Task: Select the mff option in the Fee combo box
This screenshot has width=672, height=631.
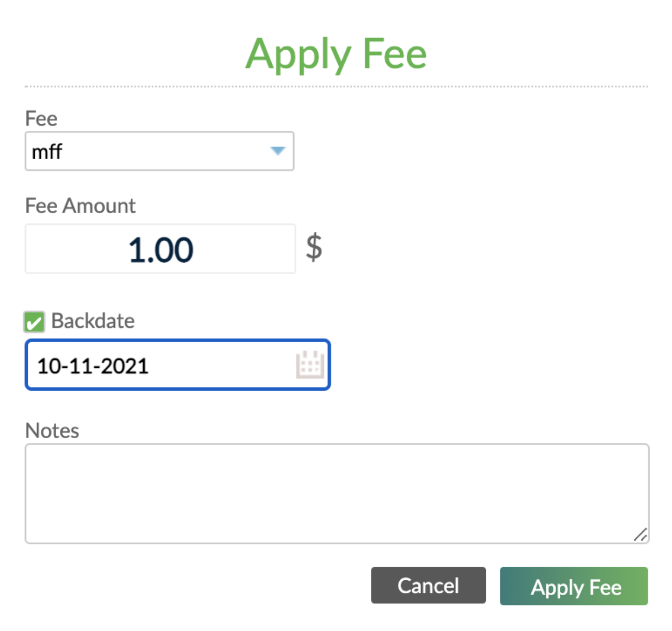Action: [x=159, y=151]
